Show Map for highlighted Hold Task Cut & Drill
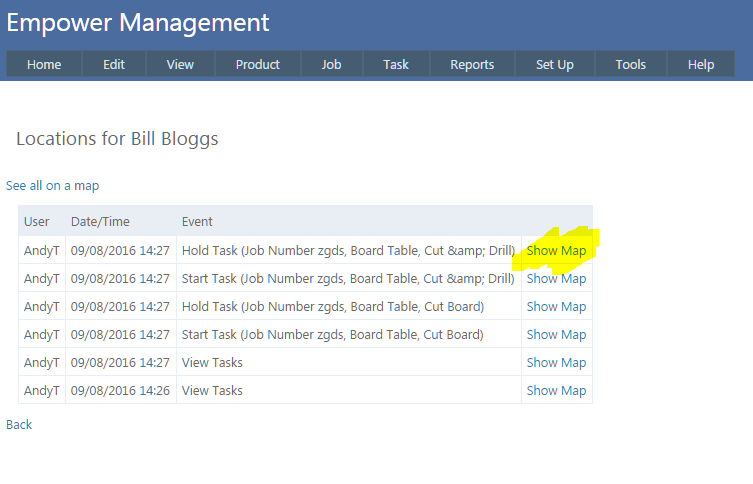The image size is (753, 484). [556, 251]
